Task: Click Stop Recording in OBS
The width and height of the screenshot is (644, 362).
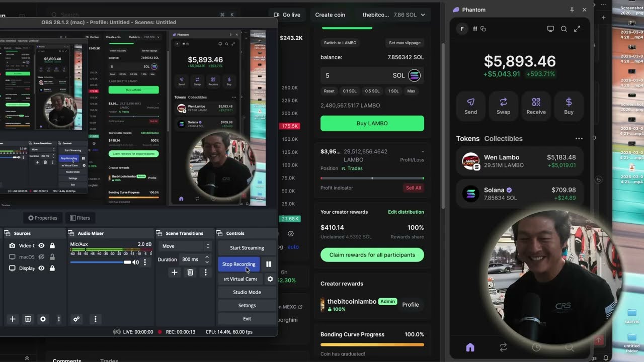Action: point(239,264)
